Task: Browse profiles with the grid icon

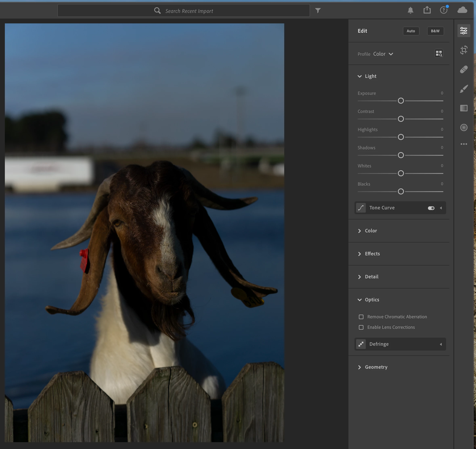Action: 439,54
